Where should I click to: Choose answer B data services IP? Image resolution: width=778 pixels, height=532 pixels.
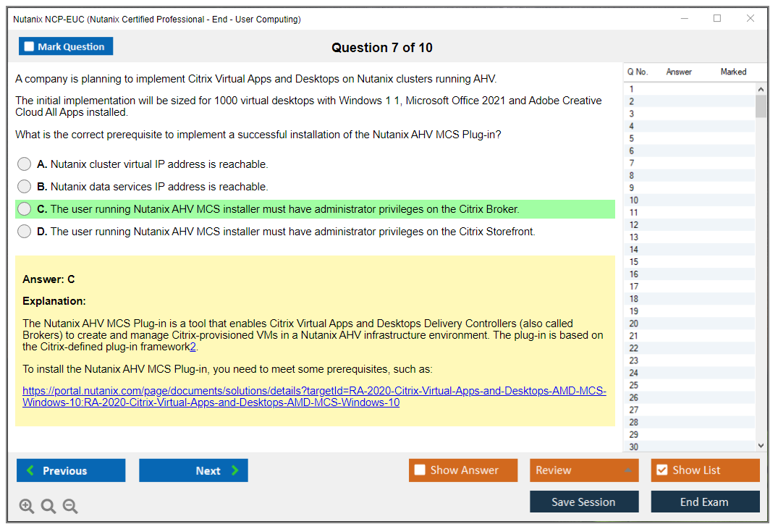pos(25,187)
